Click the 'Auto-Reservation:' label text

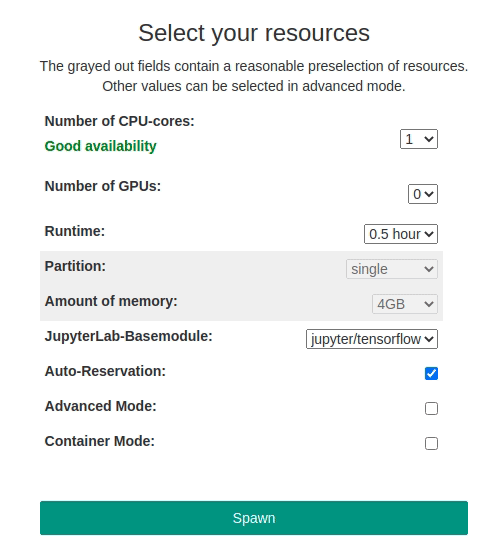point(105,371)
